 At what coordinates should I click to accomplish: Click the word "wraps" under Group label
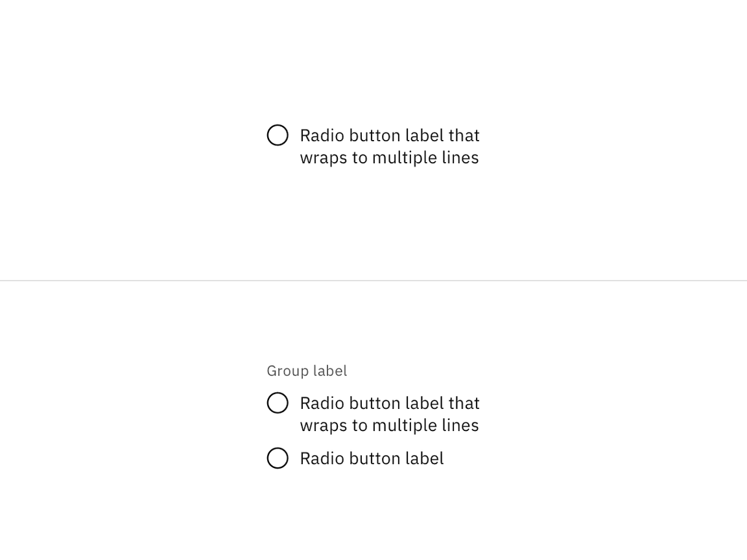coord(323,425)
